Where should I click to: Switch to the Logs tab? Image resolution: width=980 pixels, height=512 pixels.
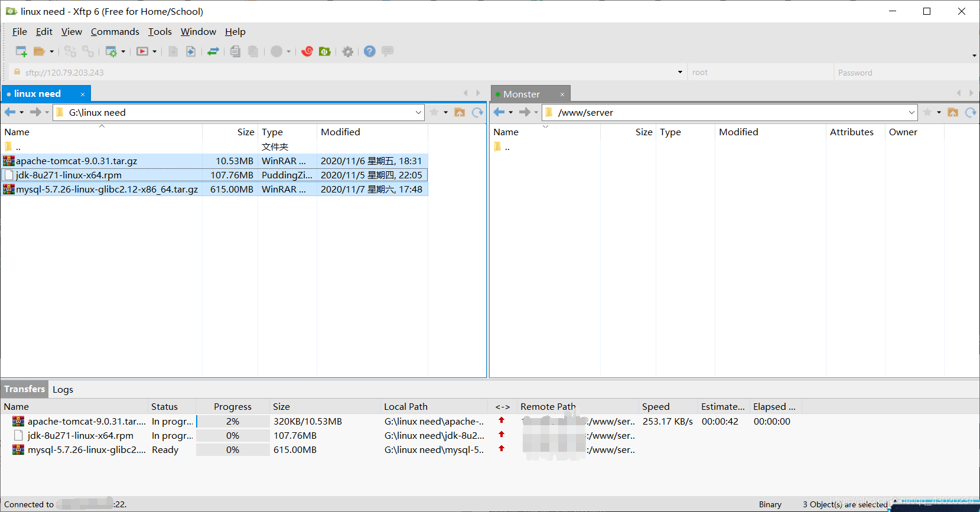(63, 389)
